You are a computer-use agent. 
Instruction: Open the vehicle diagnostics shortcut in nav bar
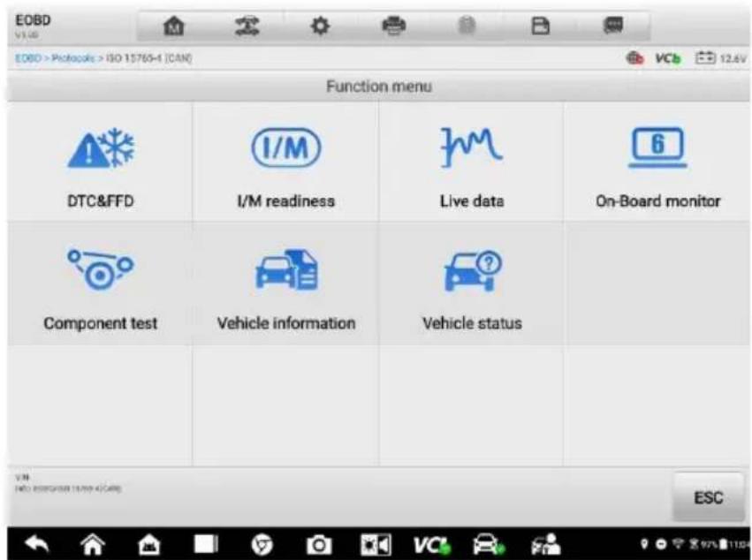coord(489,545)
